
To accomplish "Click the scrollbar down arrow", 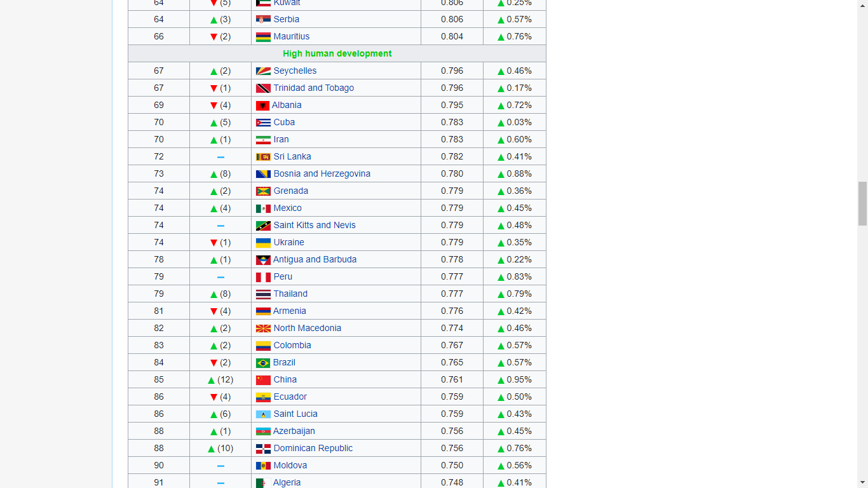I will click(862, 482).
